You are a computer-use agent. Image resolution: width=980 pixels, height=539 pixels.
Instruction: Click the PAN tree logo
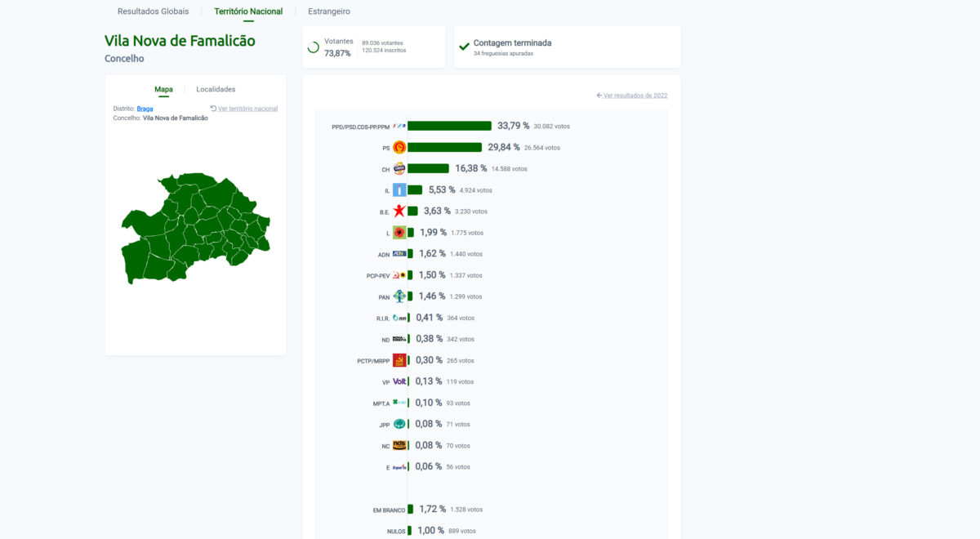tap(399, 296)
